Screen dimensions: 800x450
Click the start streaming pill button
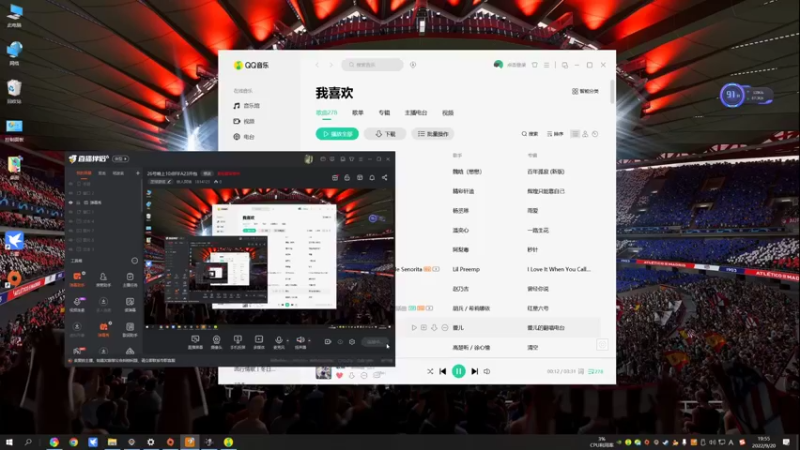[x=375, y=342]
